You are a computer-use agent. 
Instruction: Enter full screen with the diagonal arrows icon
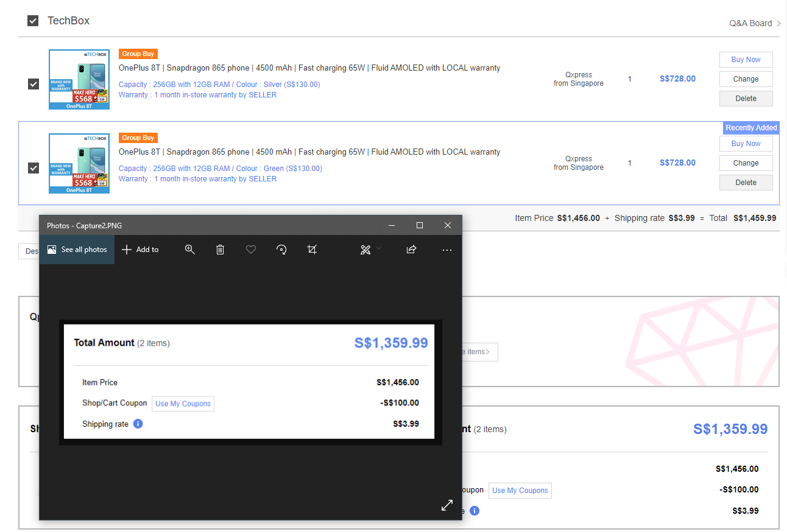click(x=447, y=505)
